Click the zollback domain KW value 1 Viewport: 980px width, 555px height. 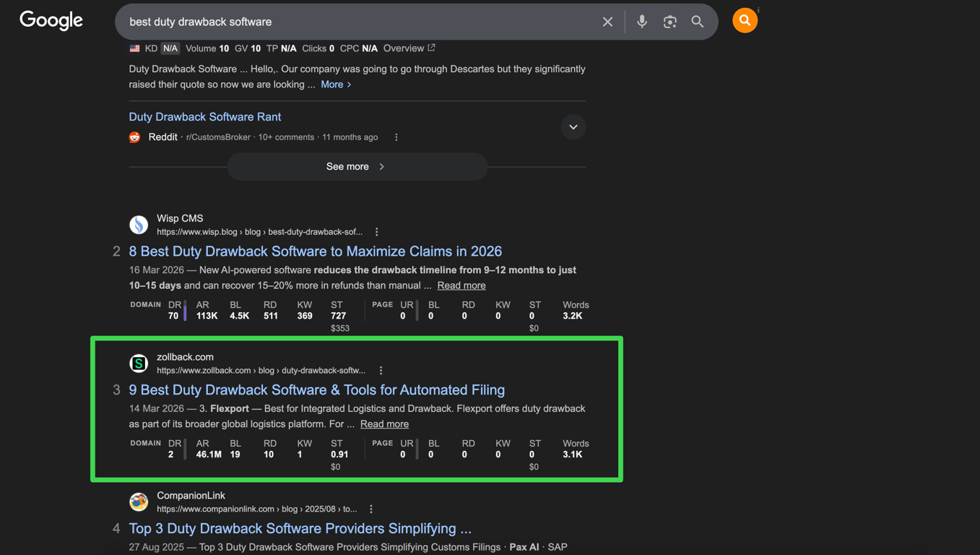point(300,455)
